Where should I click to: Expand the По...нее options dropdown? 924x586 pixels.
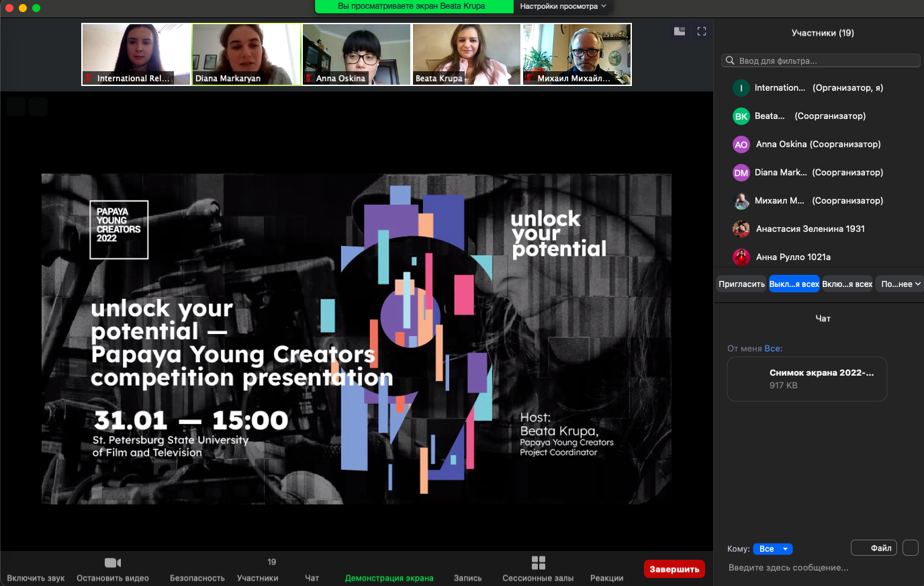900,284
